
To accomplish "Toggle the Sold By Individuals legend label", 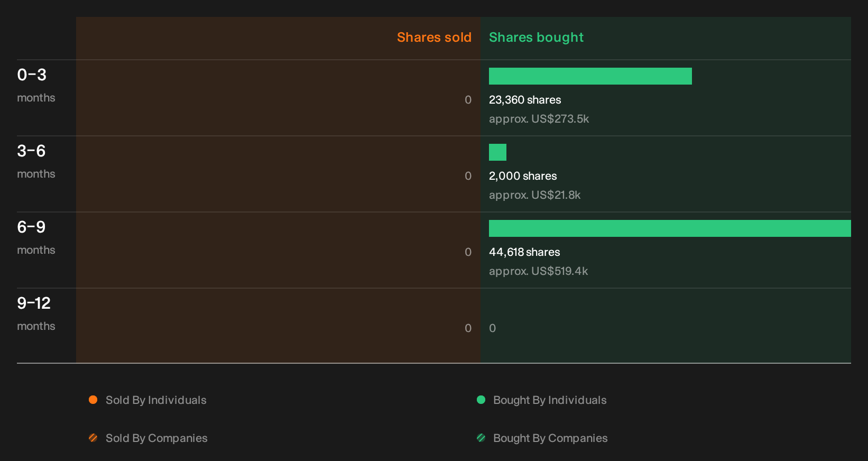I will pyautogui.click(x=156, y=400).
